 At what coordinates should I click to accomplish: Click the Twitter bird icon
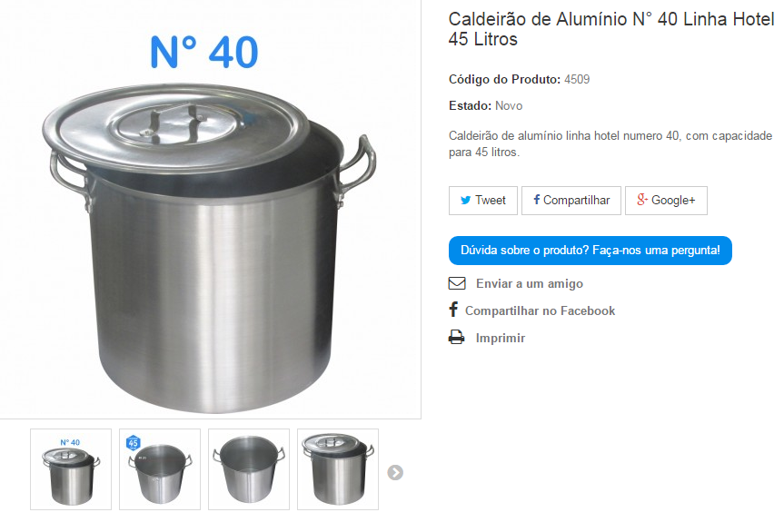coord(465,201)
